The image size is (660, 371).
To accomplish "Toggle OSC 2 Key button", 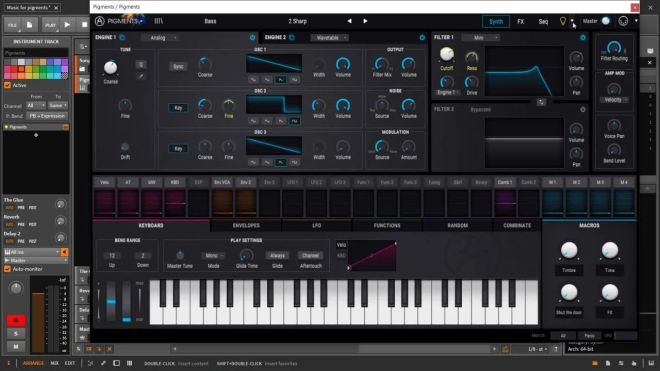I will coord(178,108).
